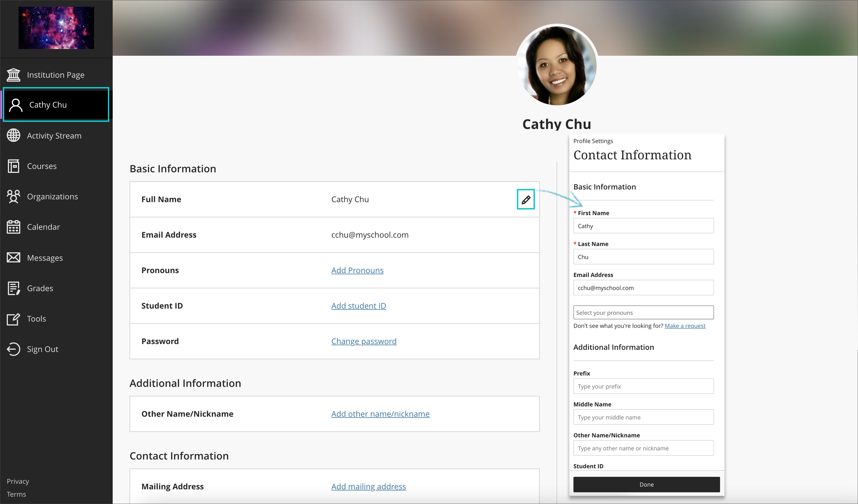The width and height of the screenshot is (858, 504).
Task: Click the Organizations people icon
Action: coord(14,196)
